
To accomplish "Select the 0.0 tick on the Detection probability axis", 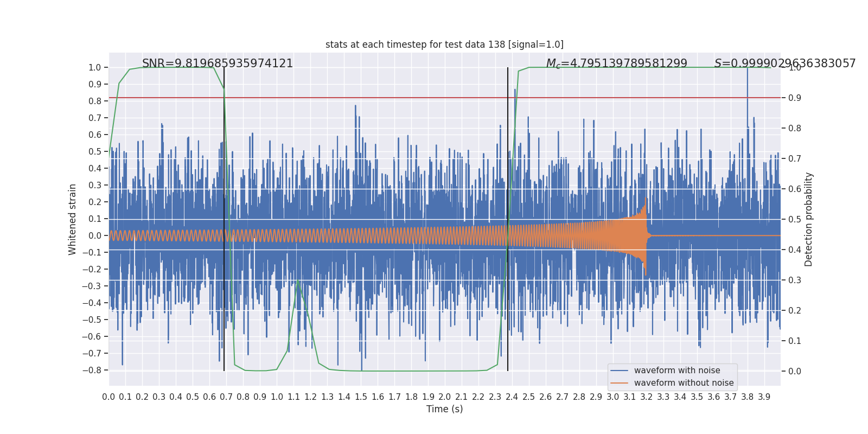I will [x=795, y=372].
